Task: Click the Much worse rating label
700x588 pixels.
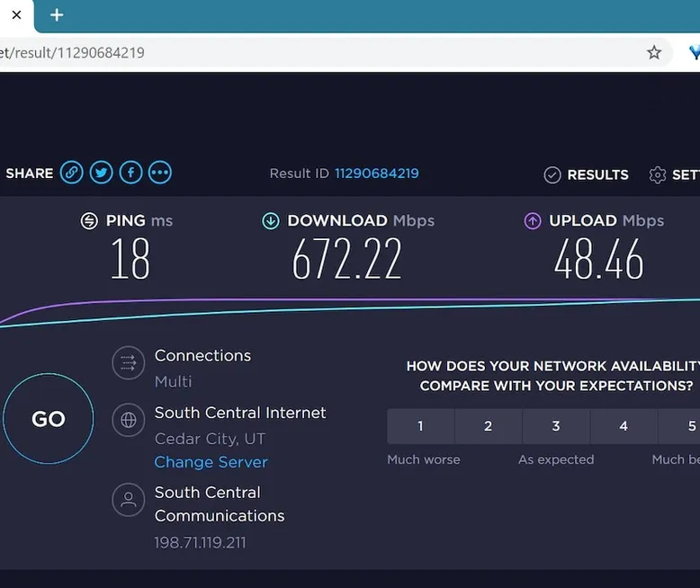Action: tap(423, 459)
